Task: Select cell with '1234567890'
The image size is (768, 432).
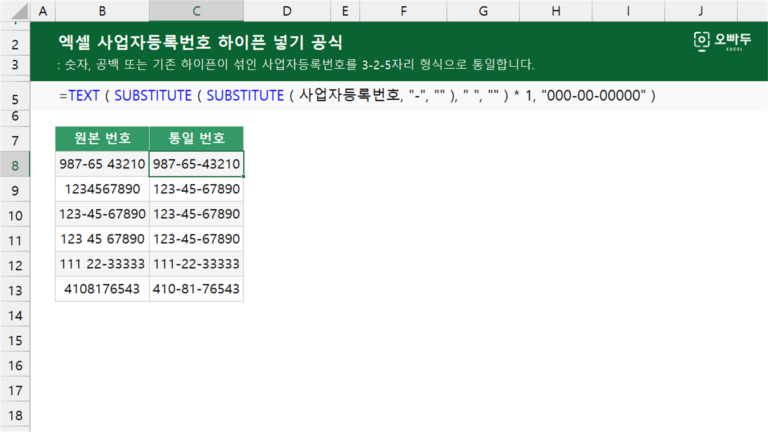Action: point(102,189)
